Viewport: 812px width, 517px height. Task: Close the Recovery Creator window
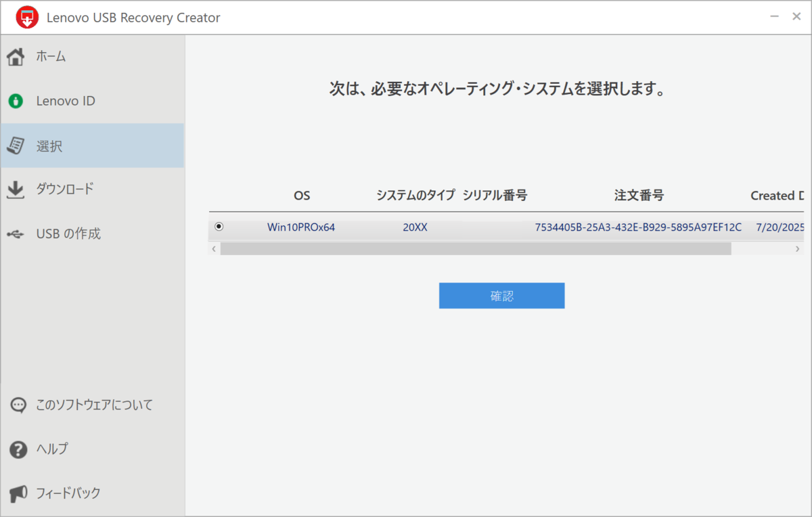click(796, 16)
